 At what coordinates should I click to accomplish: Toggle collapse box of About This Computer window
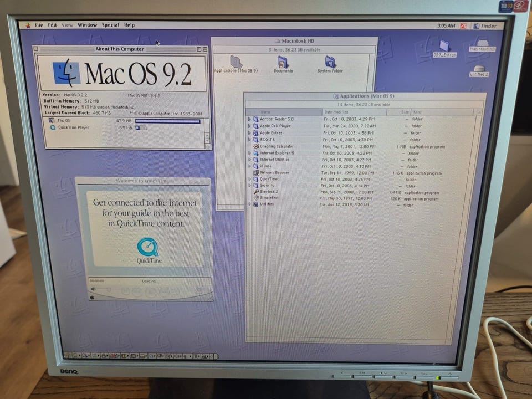coord(204,49)
